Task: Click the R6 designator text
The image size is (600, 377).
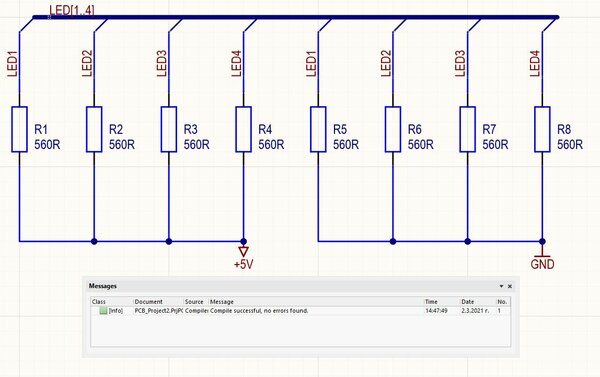Action: pos(414,129)
